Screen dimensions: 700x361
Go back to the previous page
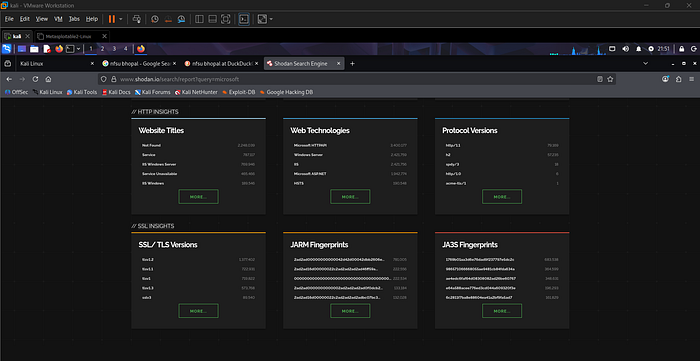click(9, 79)
